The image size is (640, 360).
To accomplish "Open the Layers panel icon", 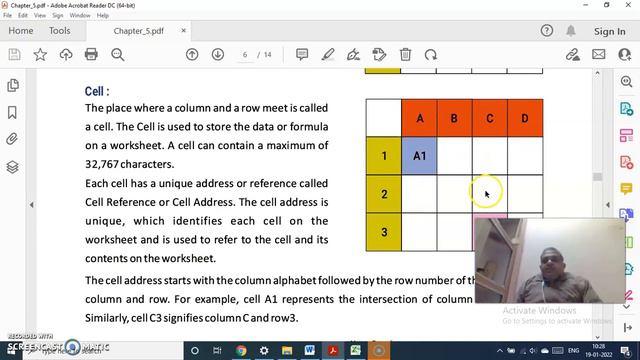I will [12, 167].
